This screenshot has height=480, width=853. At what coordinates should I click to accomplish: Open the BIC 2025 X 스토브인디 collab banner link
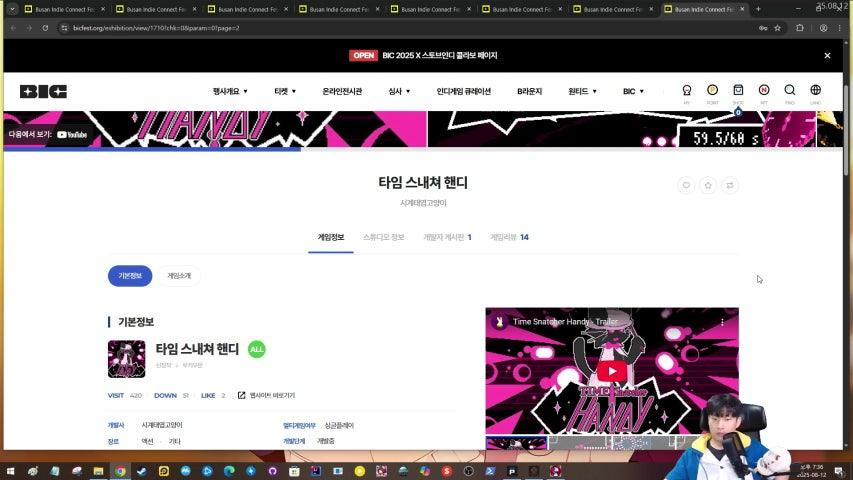[440, 56]
